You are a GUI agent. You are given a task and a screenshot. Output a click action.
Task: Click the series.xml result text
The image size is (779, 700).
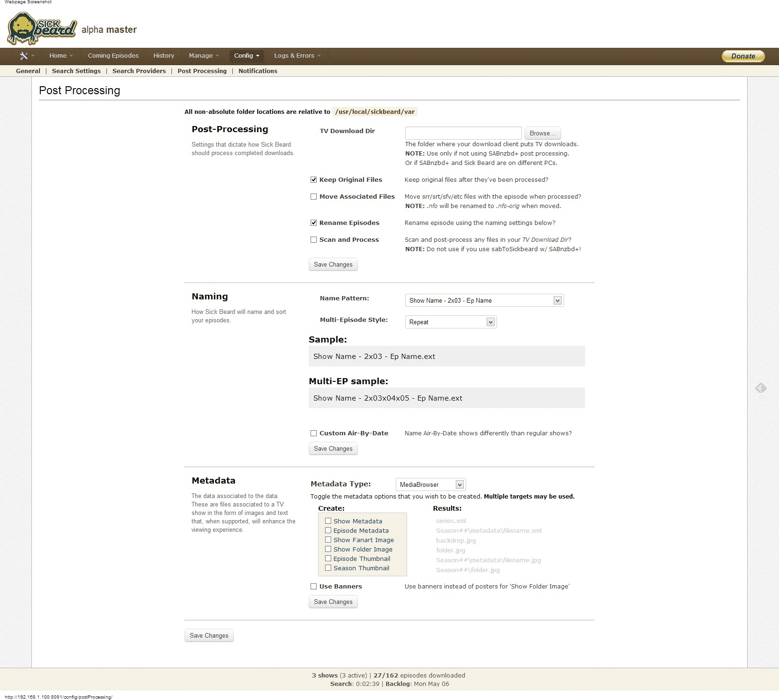(x=451, y=521)
